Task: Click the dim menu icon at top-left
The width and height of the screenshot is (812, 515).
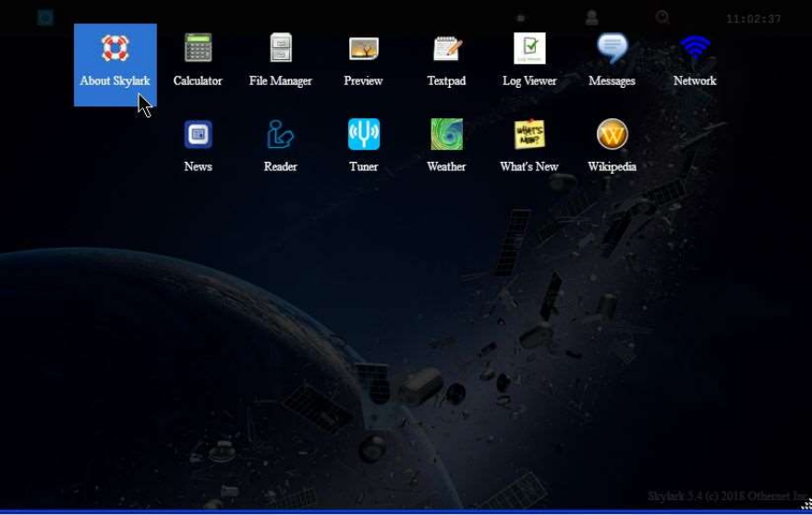Action: tap(45, 18)
